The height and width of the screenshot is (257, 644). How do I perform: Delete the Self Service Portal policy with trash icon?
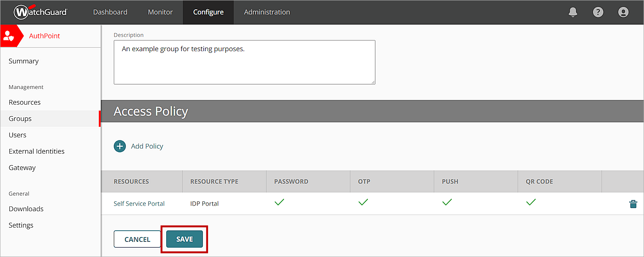(x=634, y=204)
